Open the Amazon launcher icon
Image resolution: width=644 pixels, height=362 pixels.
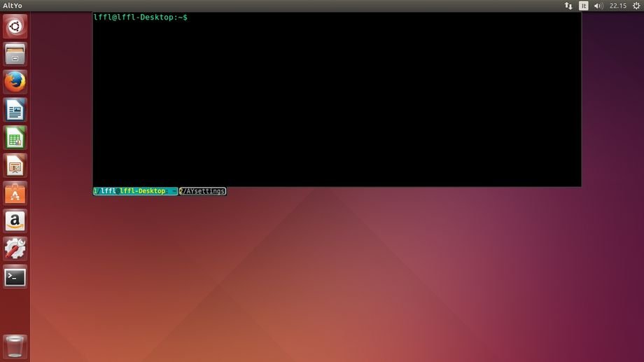15,221
